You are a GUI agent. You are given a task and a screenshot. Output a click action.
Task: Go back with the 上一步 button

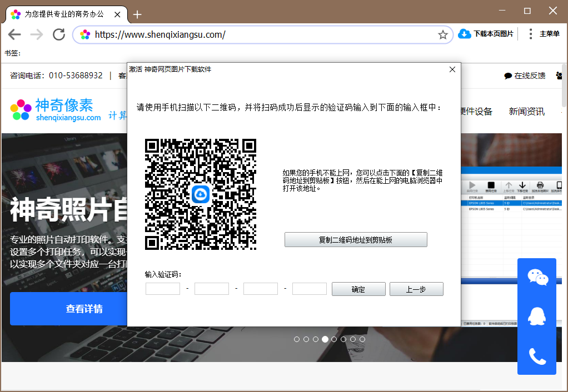pos(416,289)
